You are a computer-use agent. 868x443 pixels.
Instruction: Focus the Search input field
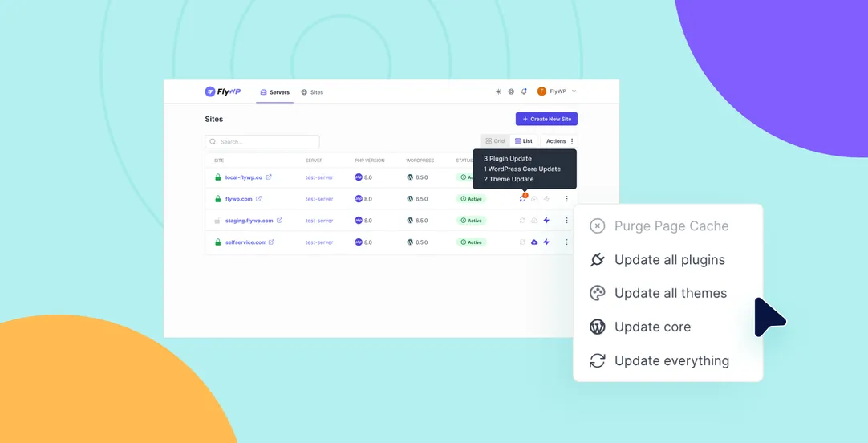(x=262, y=142)
